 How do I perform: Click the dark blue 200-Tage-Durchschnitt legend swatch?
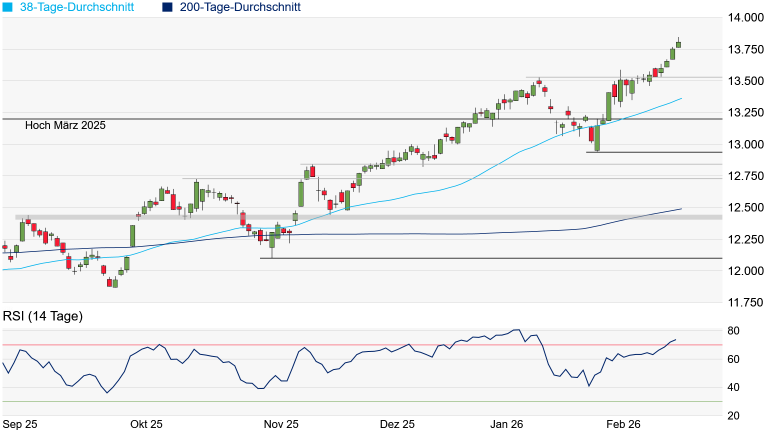(x=166, y=7)
